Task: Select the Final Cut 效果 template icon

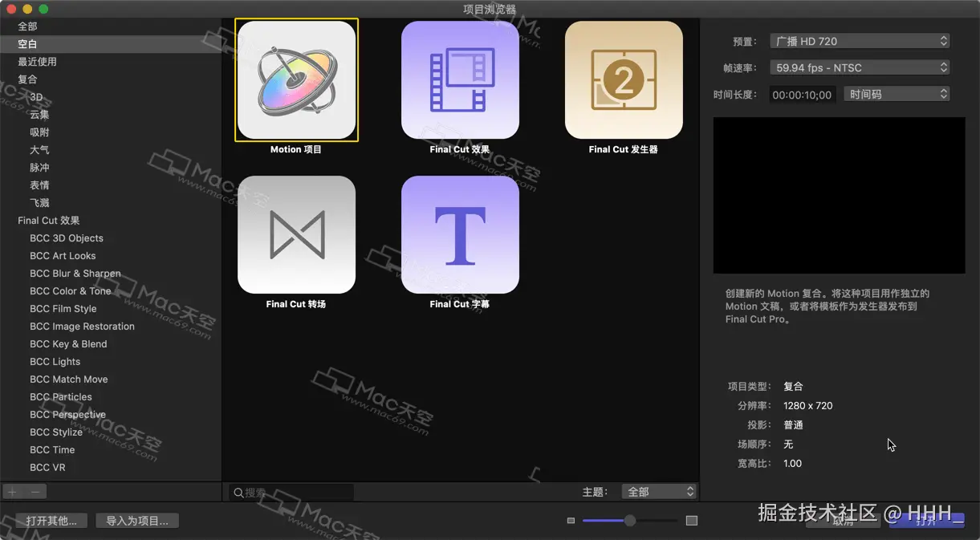Action: click(x=460, y=80)
